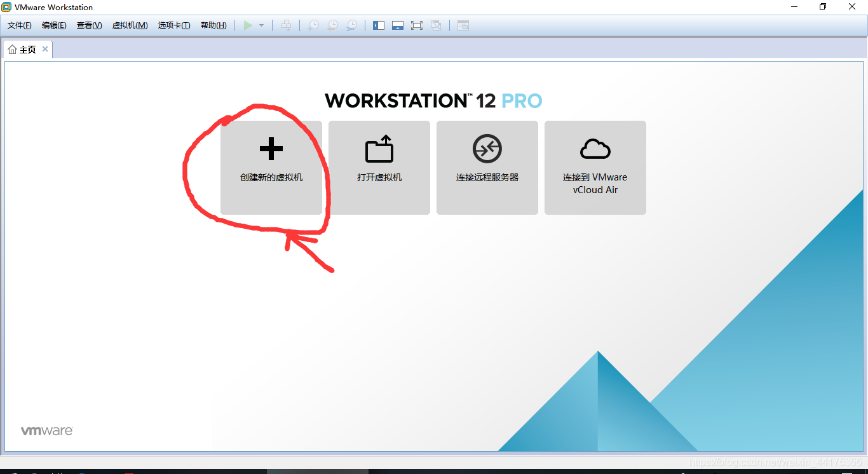Image resolution: width=868 pixels, height=474 pixels.
Task: Click the vmware logo in the corner
Action: point(47,431)
